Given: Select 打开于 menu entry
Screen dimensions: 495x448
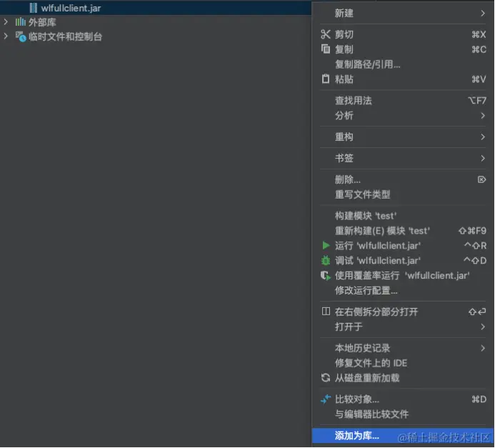Looking at the screenshot, I should click(403, 327).
